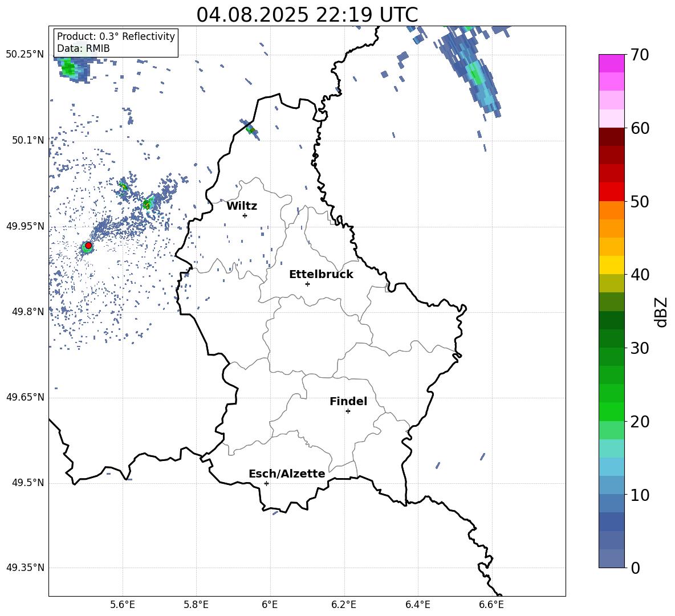The width and height of the screenshot is (675, 616).
Task: Click the olive swatch just below 40
Action: pyautogui.click(x=611, y=283)
